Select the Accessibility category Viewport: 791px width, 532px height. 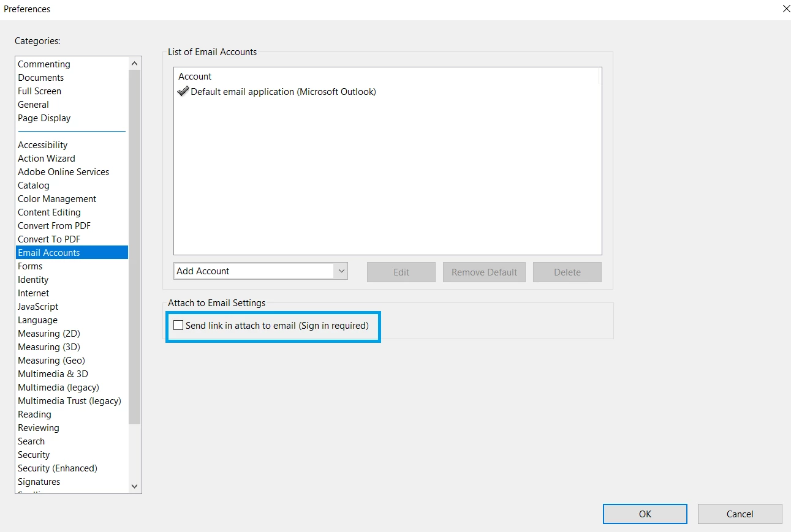click(43, 145)
